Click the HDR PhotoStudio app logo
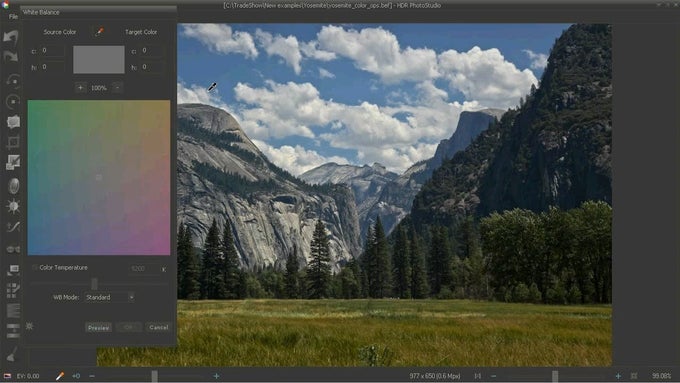Viewport: 680px width, 383px height. click(x=5, y=5)
